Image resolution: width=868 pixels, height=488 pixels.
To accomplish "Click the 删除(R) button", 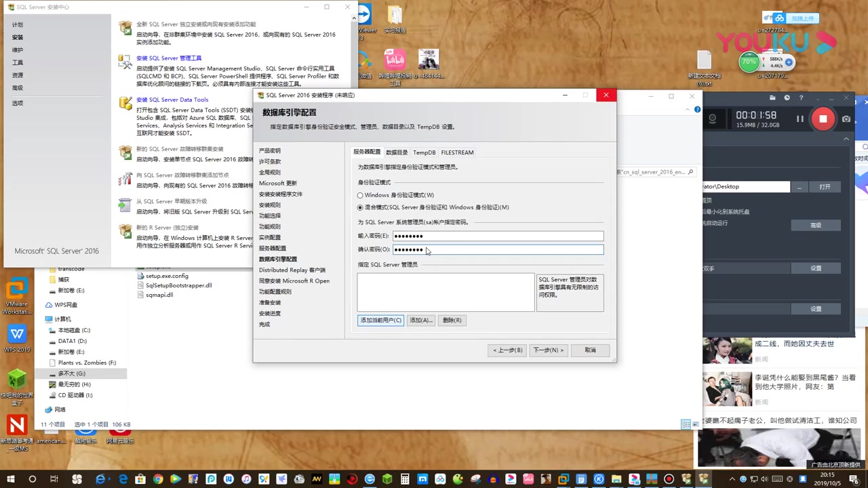I will click(x=452, y=320).
